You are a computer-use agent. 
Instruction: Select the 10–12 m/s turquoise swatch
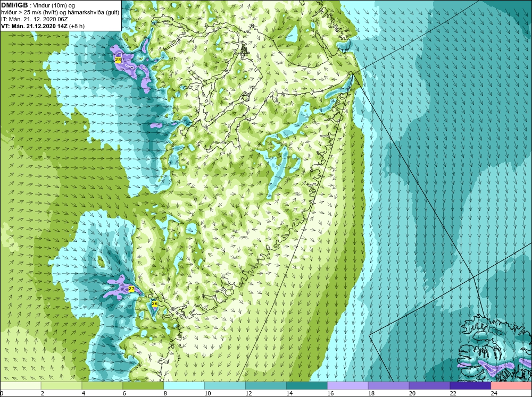tap(225, 386)
